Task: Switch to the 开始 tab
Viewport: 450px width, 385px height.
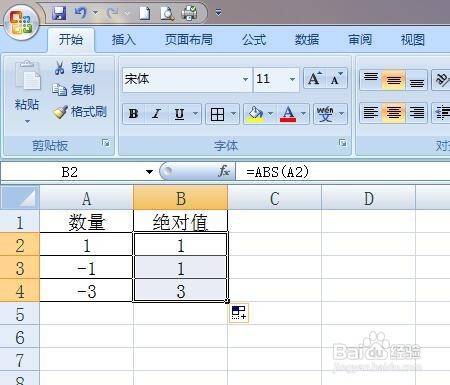Action: coord(71,40)
